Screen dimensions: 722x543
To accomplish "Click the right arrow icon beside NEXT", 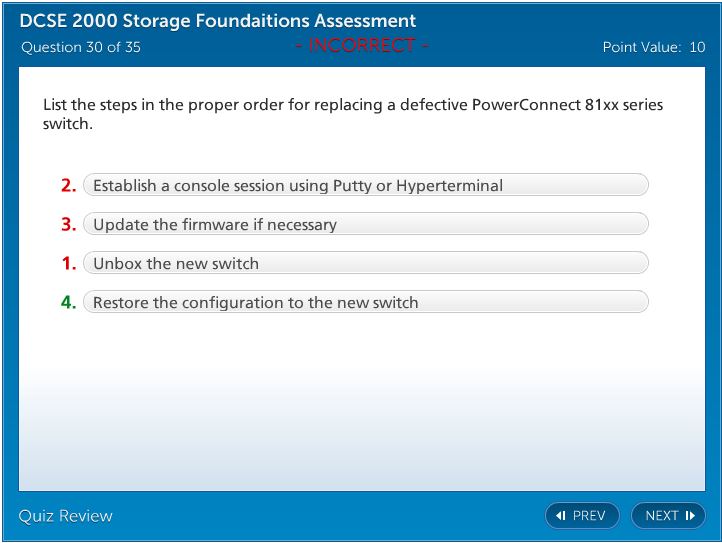I will [690, 516].
